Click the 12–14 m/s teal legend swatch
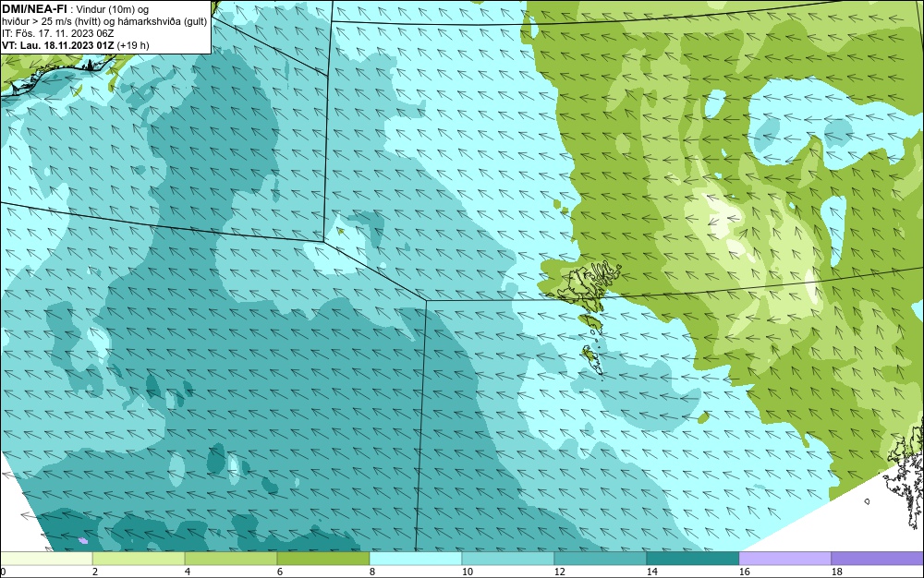 pos(601,559)
